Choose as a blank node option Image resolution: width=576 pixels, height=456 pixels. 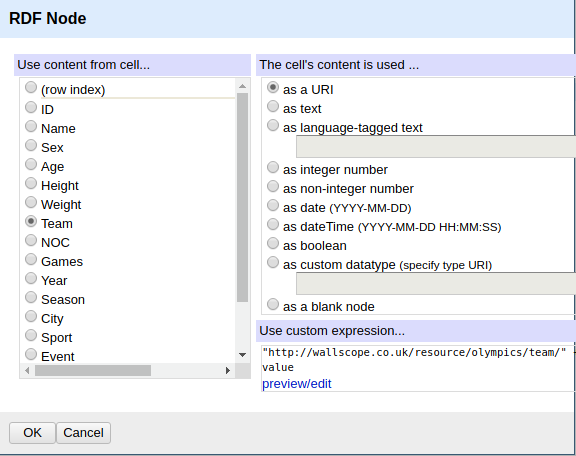(273, 304)
